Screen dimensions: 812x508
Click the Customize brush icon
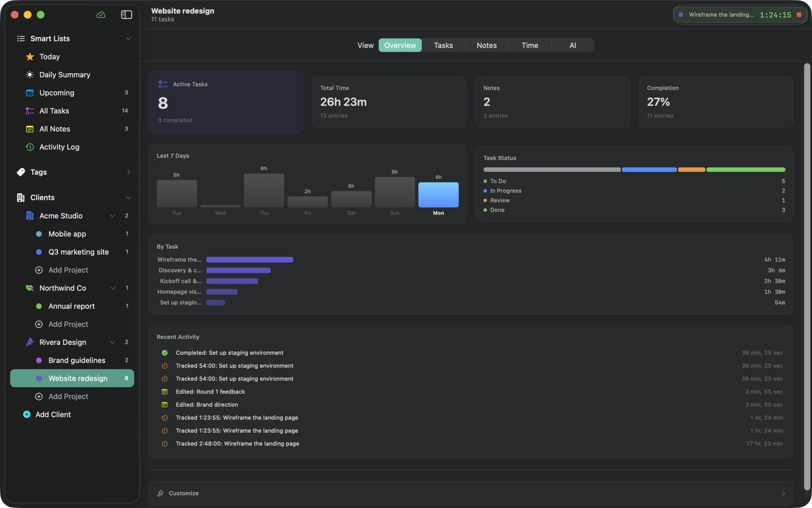tap(161, 493)
